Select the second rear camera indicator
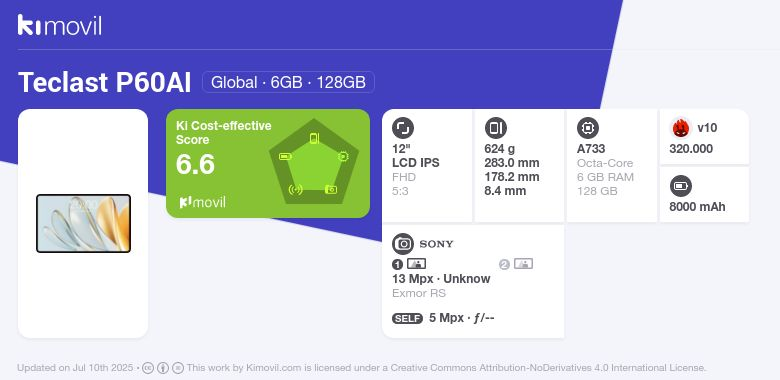This screenshot has height=380, width=780. tap(516, 264)
